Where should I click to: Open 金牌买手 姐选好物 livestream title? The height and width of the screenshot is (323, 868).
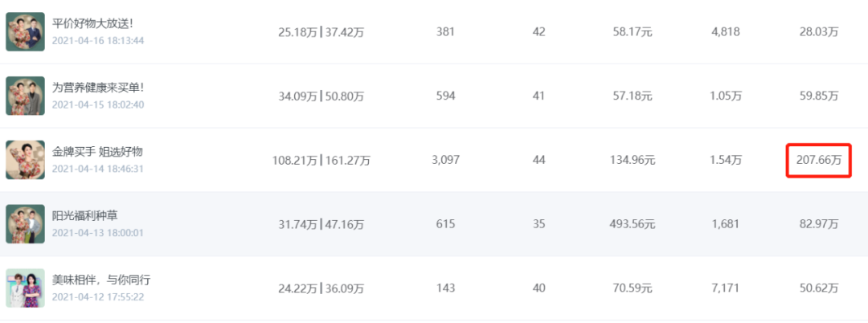coord(98,152)
